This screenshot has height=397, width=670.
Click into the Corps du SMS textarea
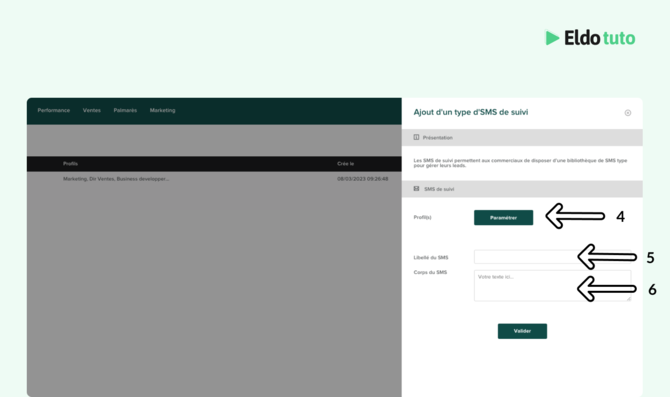552,285
